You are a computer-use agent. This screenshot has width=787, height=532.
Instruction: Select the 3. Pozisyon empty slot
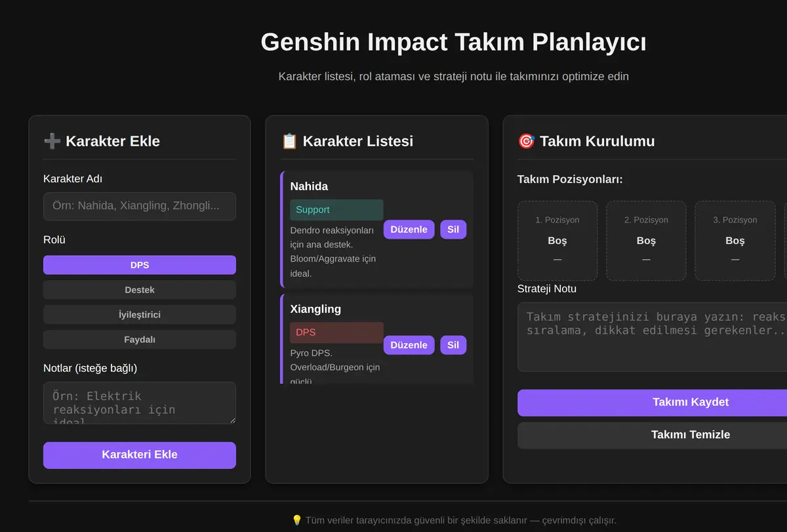coord(735,241)
